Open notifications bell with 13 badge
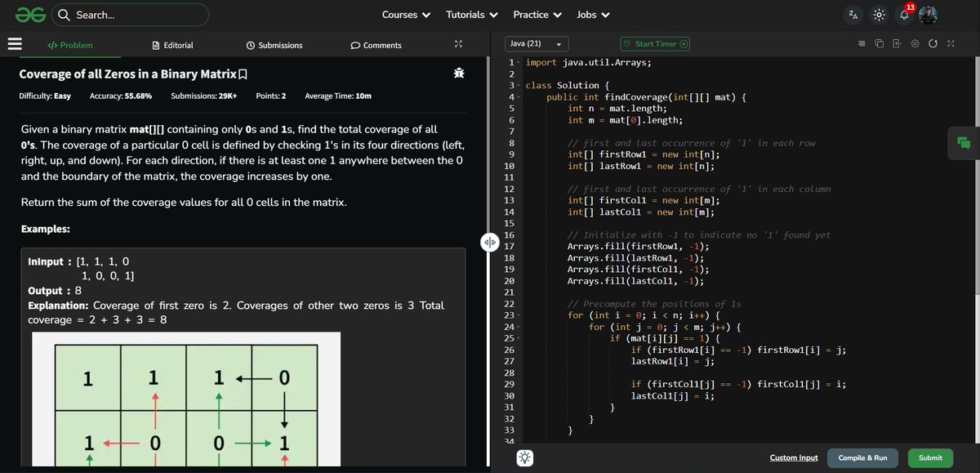This screenshot has width=980, height=473. tap(904, 14)
